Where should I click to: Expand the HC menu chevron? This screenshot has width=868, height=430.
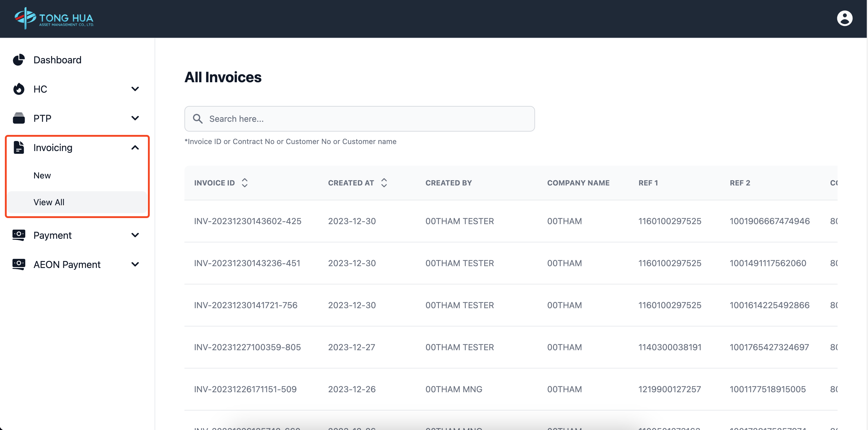pos(135,89)
